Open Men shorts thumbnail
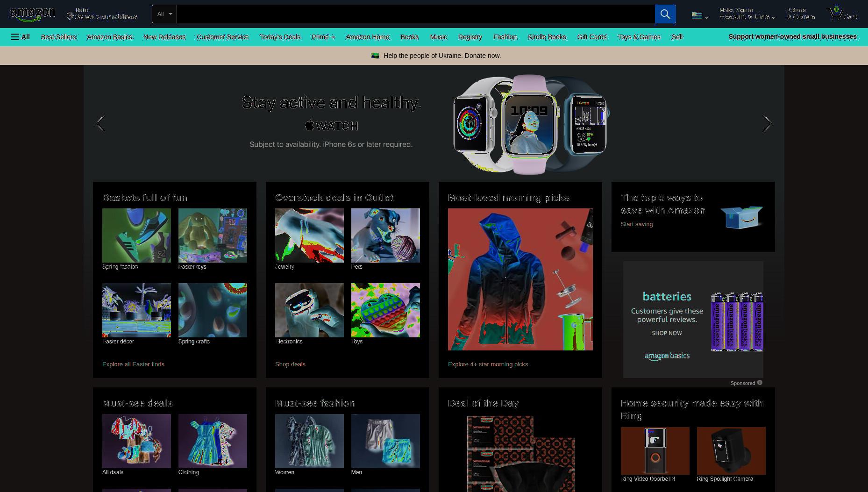 point(385,441)
